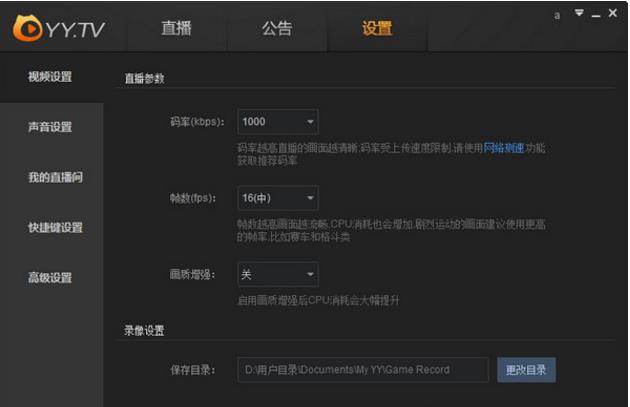Close the YY.TV window

tap(613, 13)
